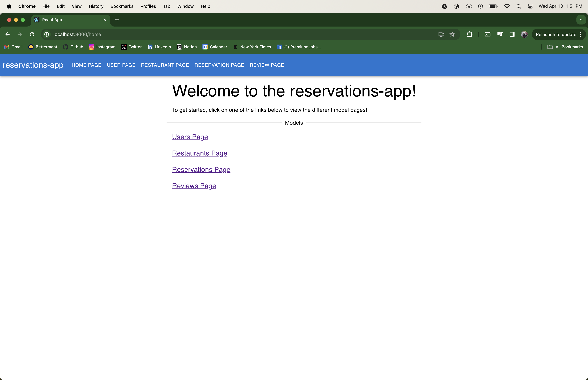Select RESTAURANT PAGE in navbar
Screen dimensions: 588x380
click(165, 65)
